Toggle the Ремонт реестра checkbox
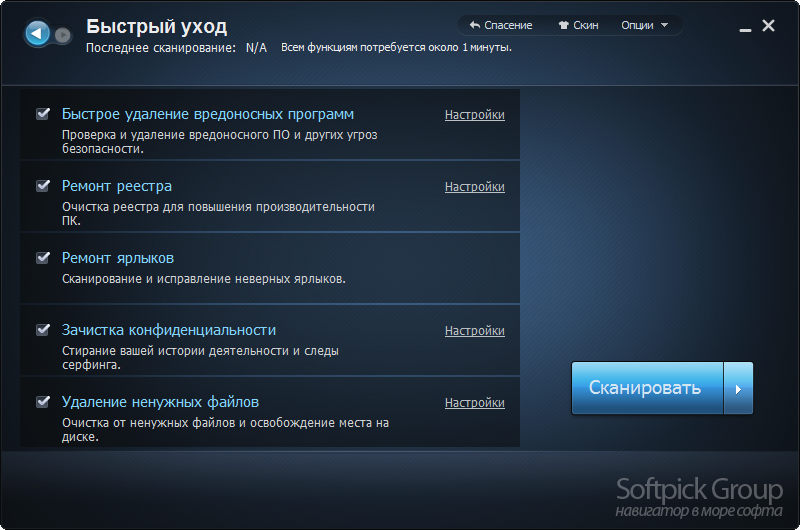This screenshot has height=530, width=800. coord(43,186)
